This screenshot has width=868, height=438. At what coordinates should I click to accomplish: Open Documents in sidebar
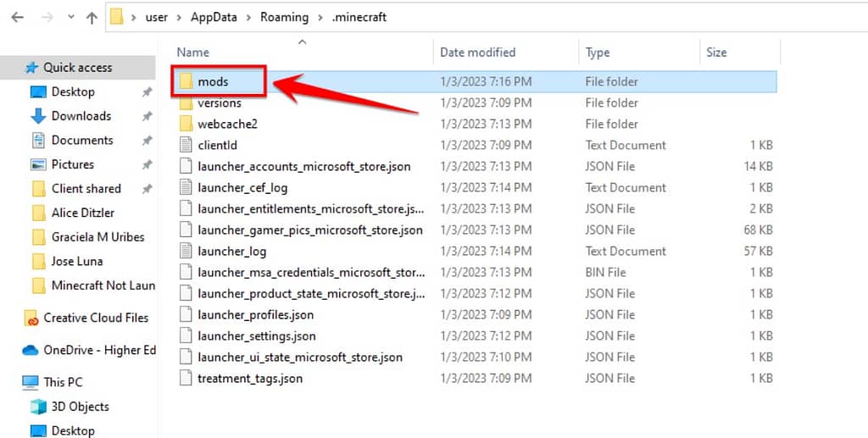pos(82,141)
